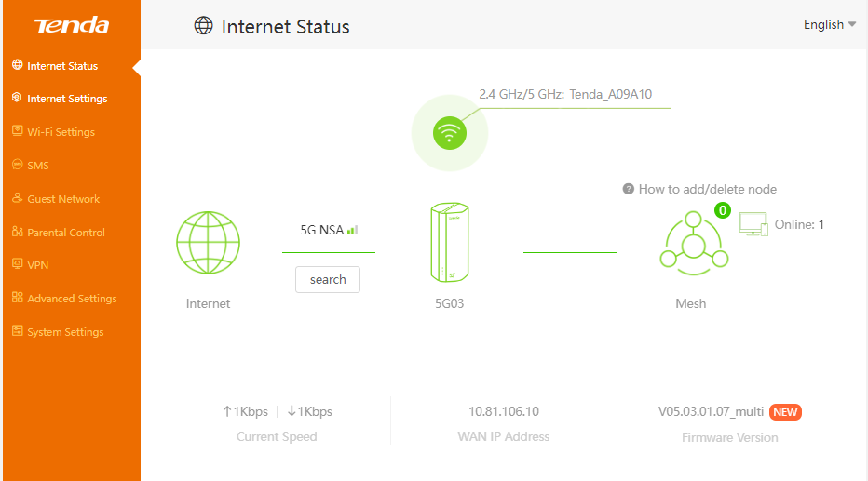868x481 pixels.
Task: Click the 5G NSA signal strength bars
Action: (x=352, y=230)
